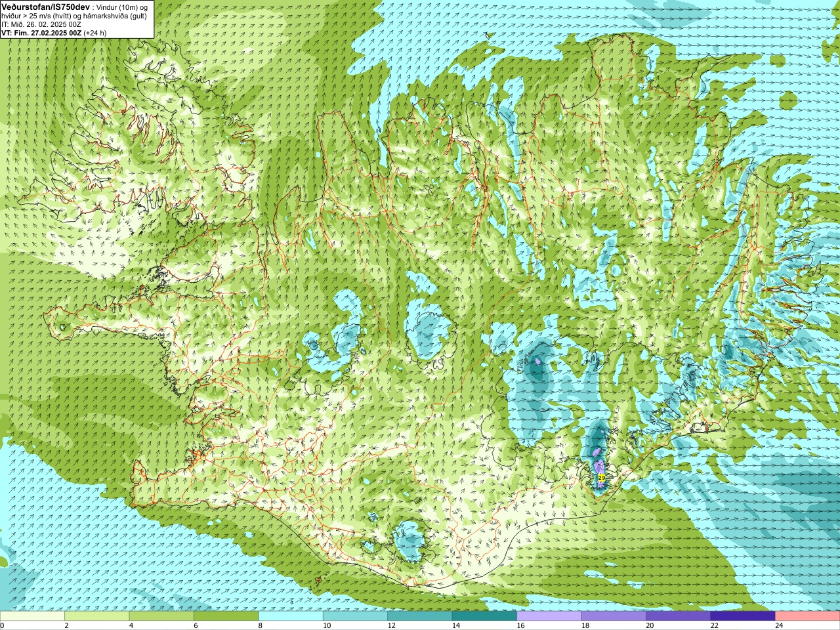Select the 'VT: Fim. 27.02.2025 00Z' valid time
Screen dimensions: 840x630
[x=41, y=33]
